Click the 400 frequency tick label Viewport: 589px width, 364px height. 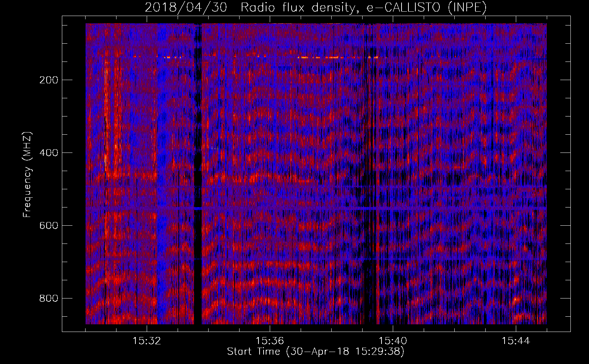point(48,153)
